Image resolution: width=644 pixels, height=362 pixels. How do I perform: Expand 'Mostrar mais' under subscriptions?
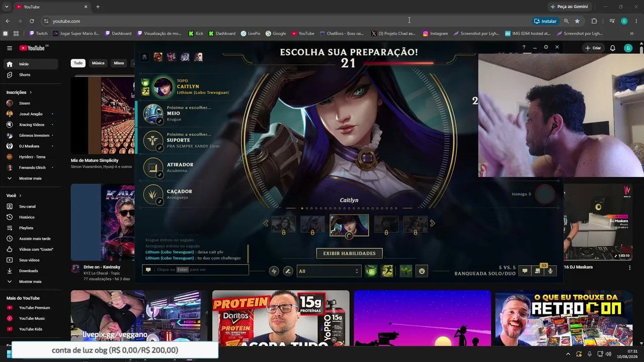(x=30, y=178)
